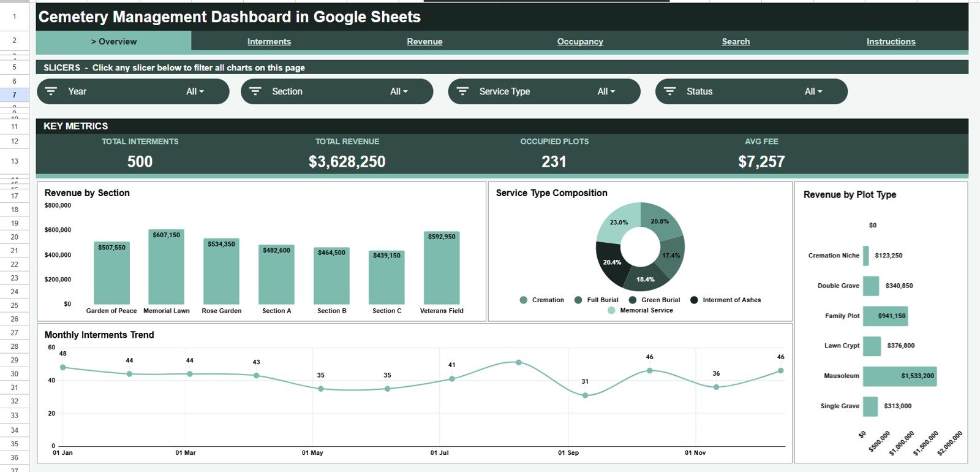This screenshot has width=980, height=472.
Task: Click the Garden of Peace bar
Action: click(x=111, y=273)
